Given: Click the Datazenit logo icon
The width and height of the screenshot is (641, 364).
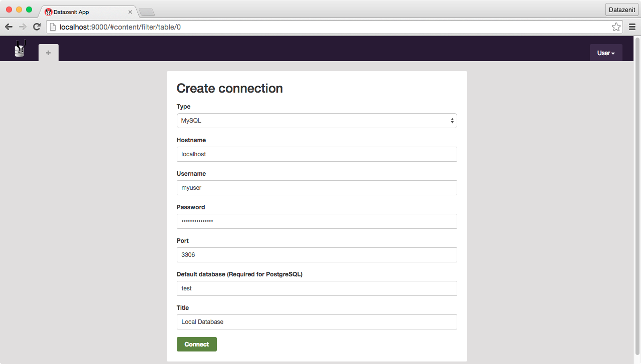Looking at the screenshot, I should (20, 49).
